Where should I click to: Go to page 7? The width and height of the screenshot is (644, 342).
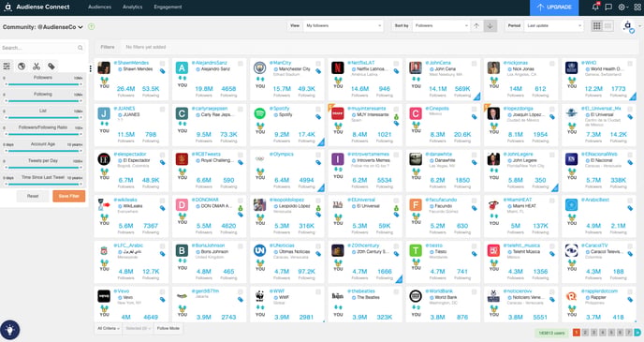(x=628, y=332)
